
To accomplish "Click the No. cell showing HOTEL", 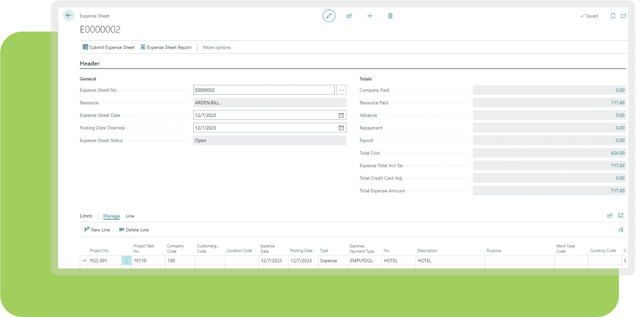I will 399,261.
